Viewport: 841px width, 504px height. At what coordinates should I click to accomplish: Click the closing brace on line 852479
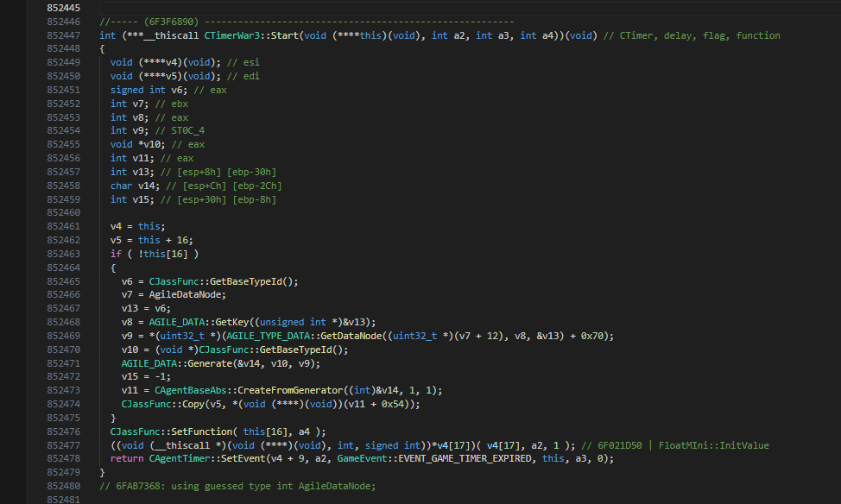tap(102, 472)
